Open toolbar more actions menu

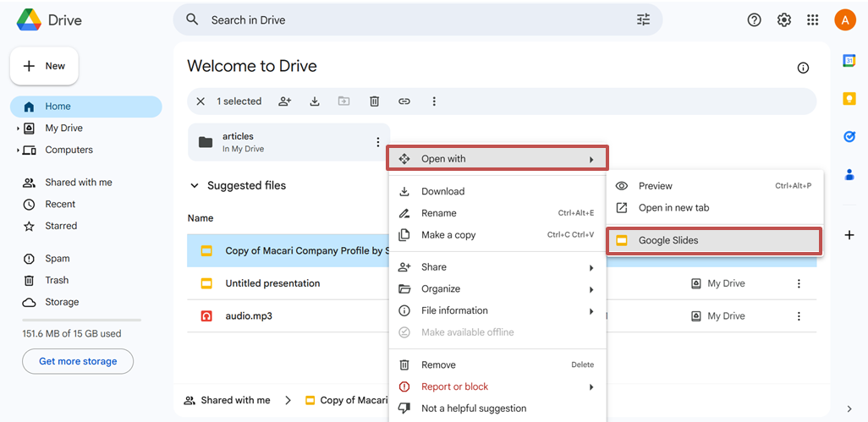pyautogui.click(x=434, y=101)
